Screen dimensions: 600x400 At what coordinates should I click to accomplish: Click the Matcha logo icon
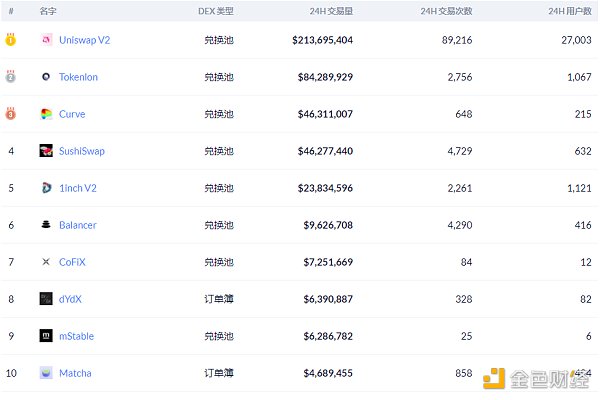click(x=46, y=373)
